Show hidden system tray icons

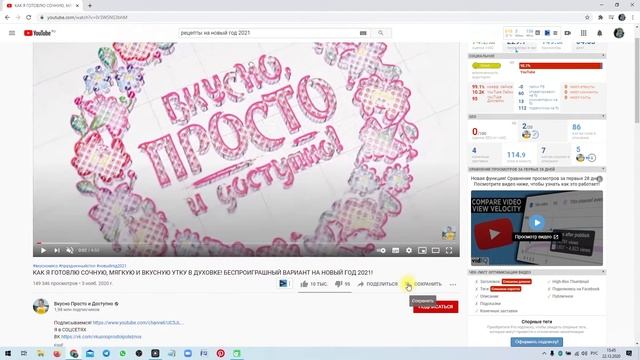pos(544,353)
